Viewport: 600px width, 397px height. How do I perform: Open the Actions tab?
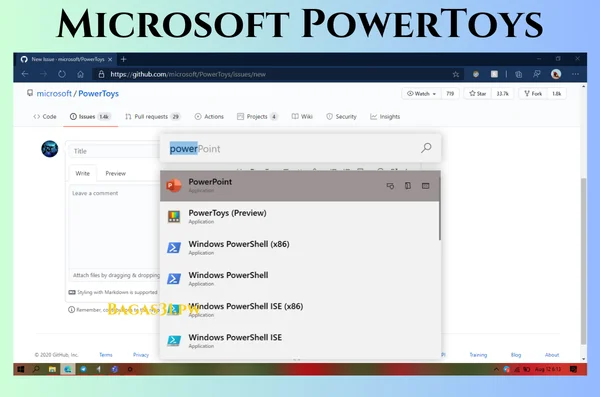coord(209,116)
